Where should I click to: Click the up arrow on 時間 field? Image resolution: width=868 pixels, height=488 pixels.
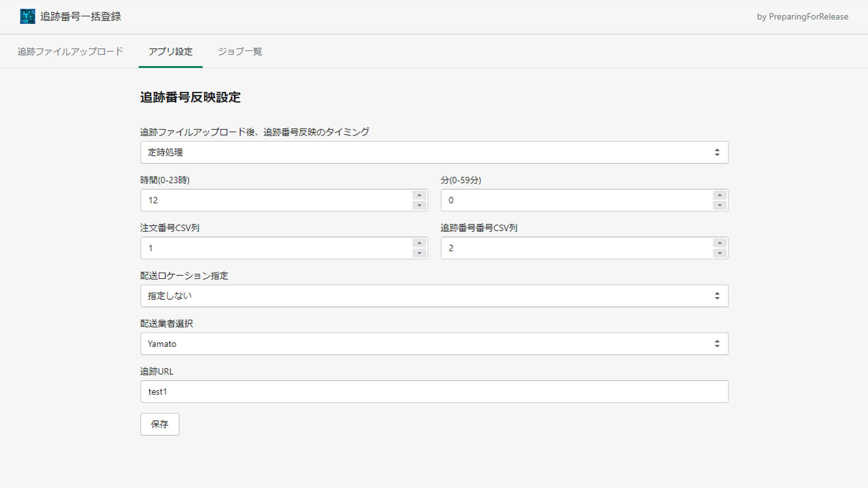click(x=419, y=196)
